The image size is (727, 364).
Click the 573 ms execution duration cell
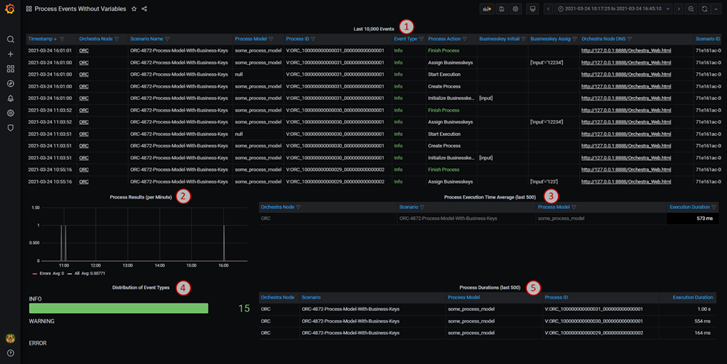point(692,218)
